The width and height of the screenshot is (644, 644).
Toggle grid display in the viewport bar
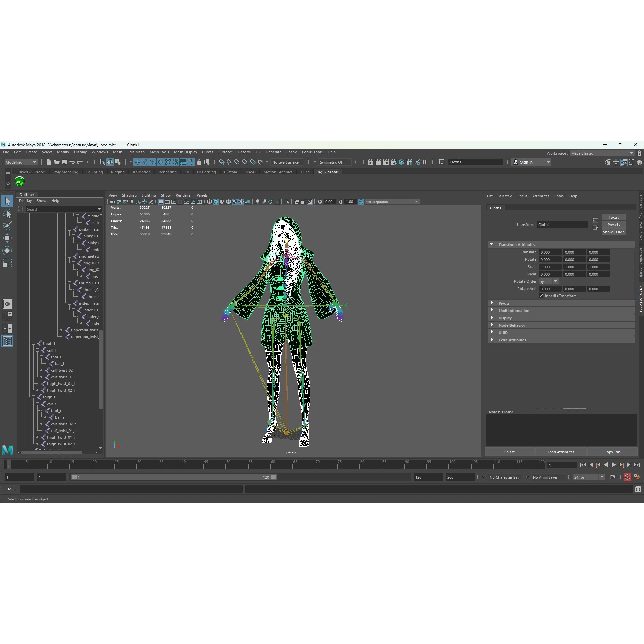[x=161, y=202]
